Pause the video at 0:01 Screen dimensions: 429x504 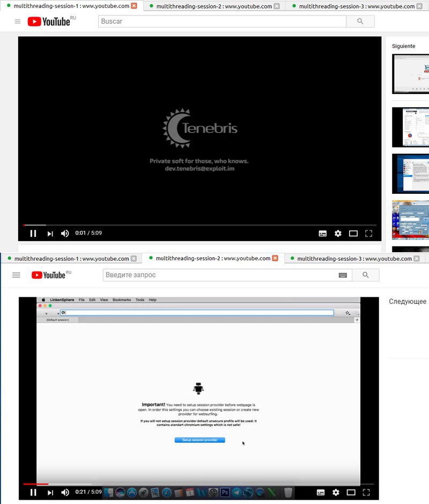point(33,233)
